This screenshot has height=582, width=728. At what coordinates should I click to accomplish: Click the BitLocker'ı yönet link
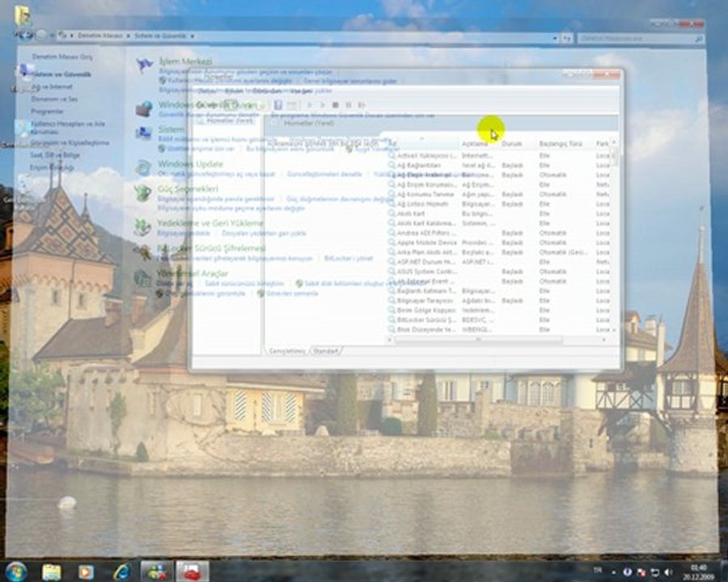[x=348, y=259]
